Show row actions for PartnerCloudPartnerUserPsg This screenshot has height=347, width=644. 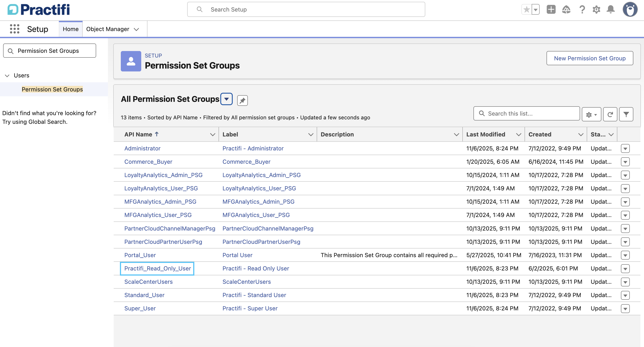625,242
